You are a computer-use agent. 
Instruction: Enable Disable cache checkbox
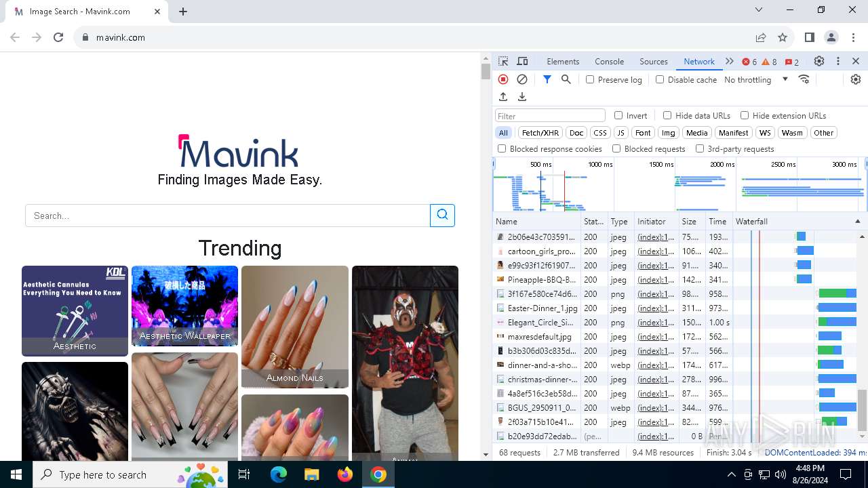(660, 79)
